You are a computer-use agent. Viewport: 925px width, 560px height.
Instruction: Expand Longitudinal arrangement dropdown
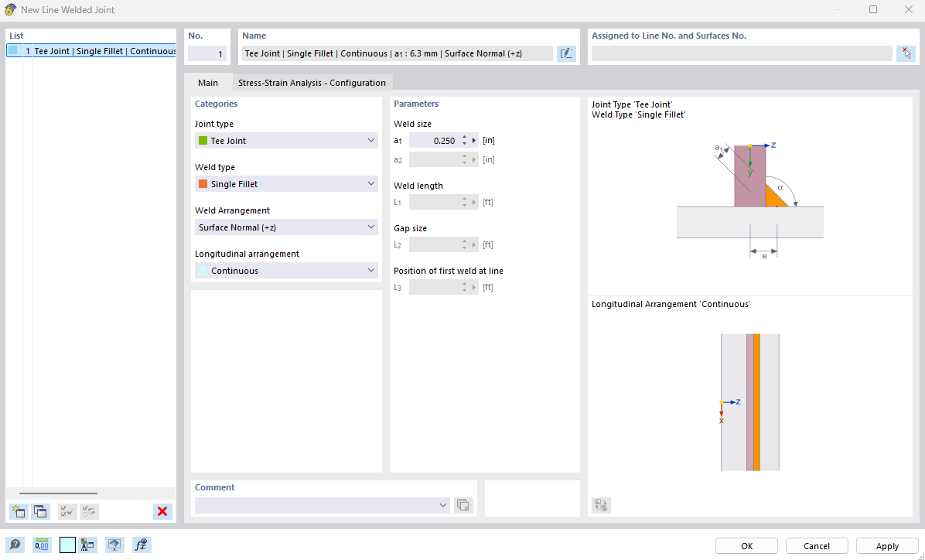[287, 271]
